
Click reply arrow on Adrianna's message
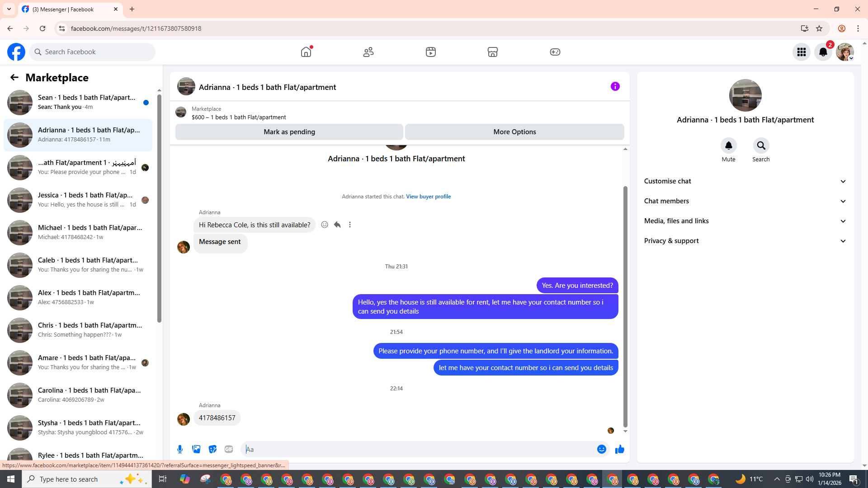(x=337, y=225)
